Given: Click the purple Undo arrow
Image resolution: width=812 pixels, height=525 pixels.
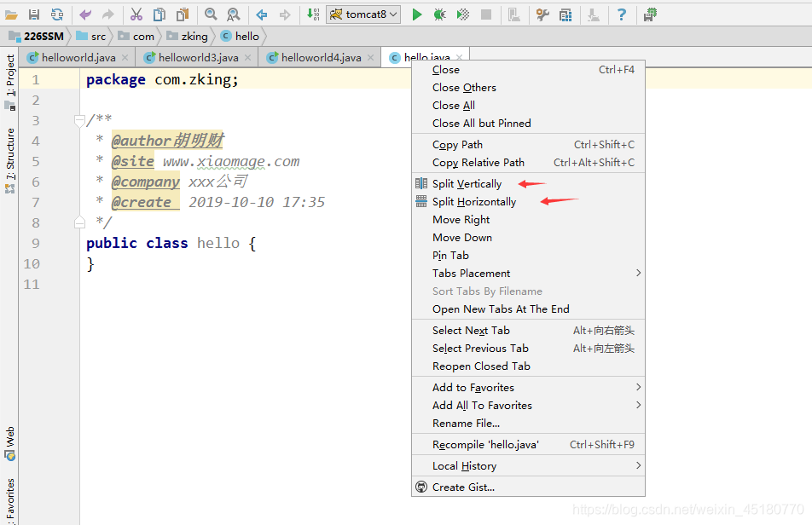Looking at the screenshot, I should point(85,14).
